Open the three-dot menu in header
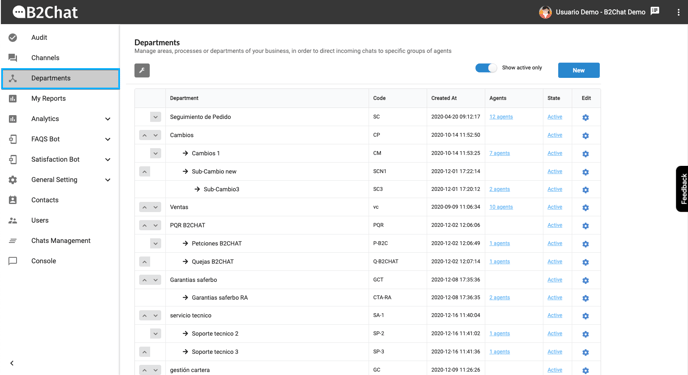This screenshot has width=688, height=375. point(678,12)
